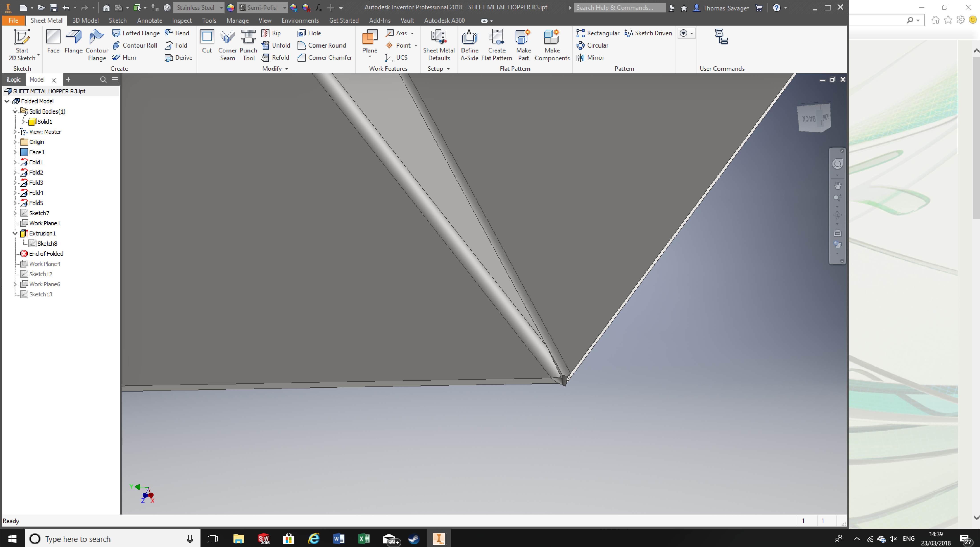The height and width of the screenshot is (547, 980).
Task: Switch to the 3D Model tab
Action: (85, 20)
